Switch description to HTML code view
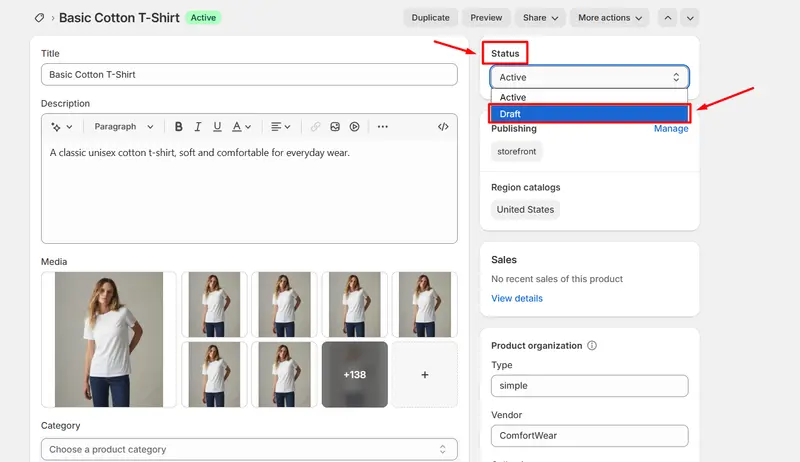 [x=443, y=126]
